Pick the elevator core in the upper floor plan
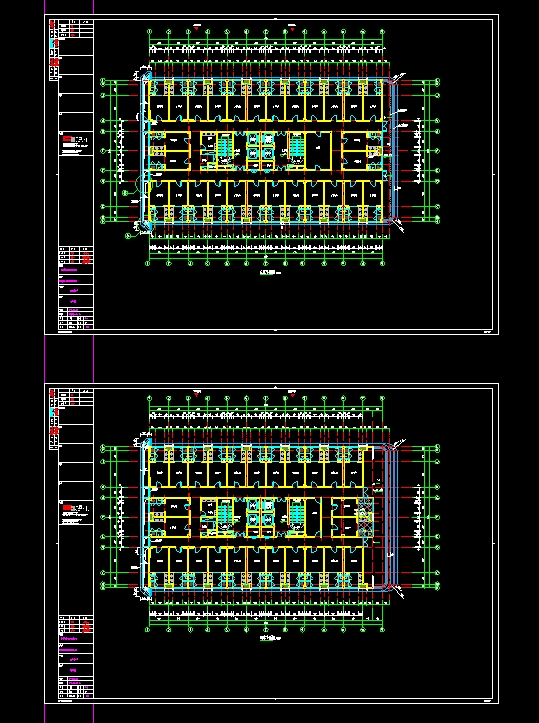The image size is (539, 723). click(x=261, y=152)
